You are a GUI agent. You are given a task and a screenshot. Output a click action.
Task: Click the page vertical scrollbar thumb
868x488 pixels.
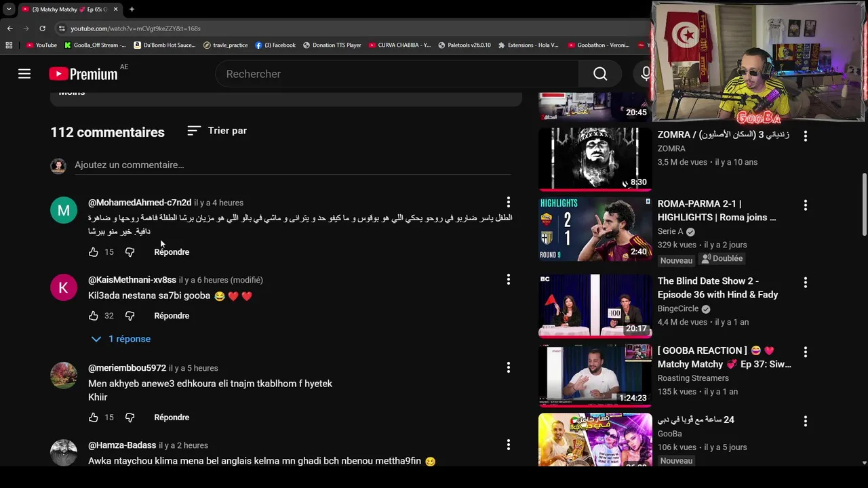click(864, 205)
